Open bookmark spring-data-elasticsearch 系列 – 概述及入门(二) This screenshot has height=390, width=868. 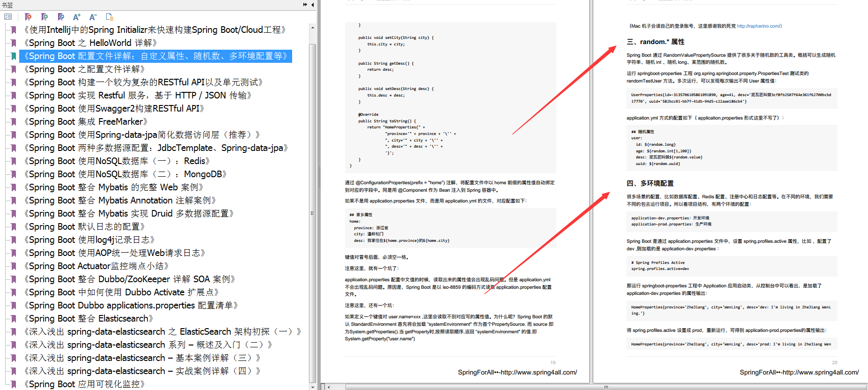click(148, 345)
